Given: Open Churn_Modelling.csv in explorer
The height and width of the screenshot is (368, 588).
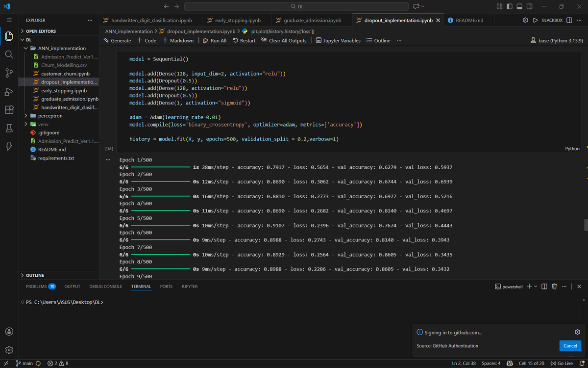Looking at the screenshot, I should pos(64,65).
